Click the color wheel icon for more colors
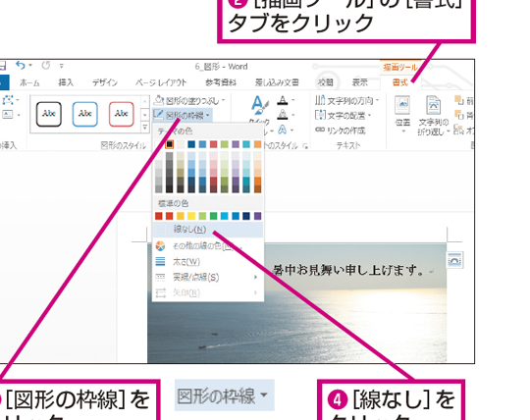The image size is (530, 420). [160, 246]
